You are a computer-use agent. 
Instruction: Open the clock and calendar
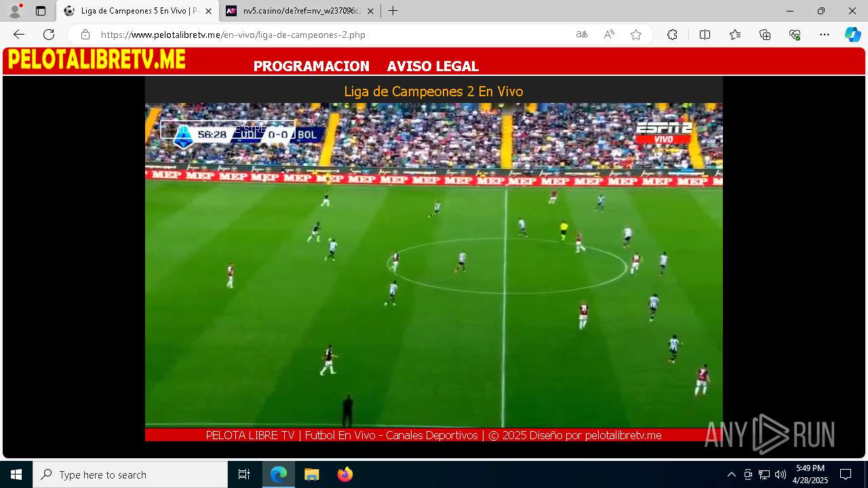[810, 474]
